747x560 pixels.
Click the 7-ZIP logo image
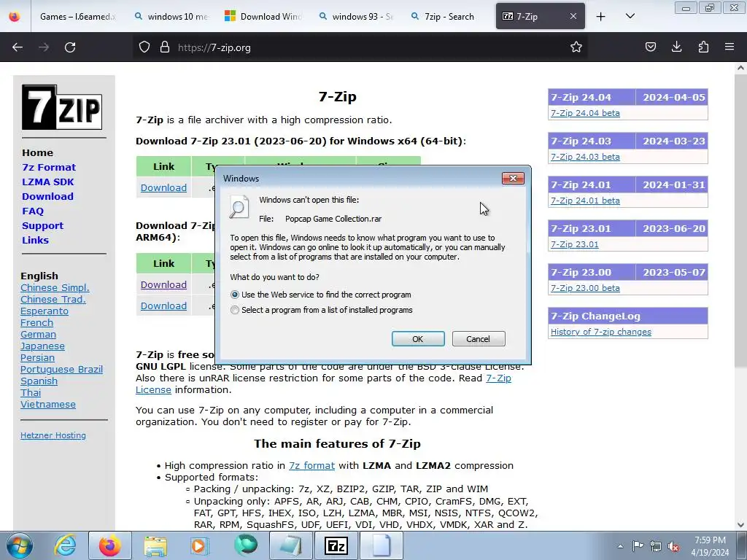62,107
